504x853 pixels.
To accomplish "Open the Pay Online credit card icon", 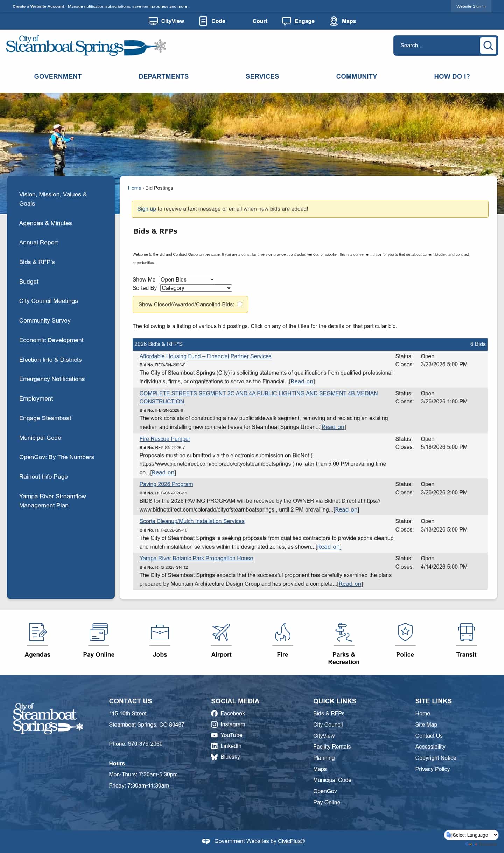I will pos(99,632).
